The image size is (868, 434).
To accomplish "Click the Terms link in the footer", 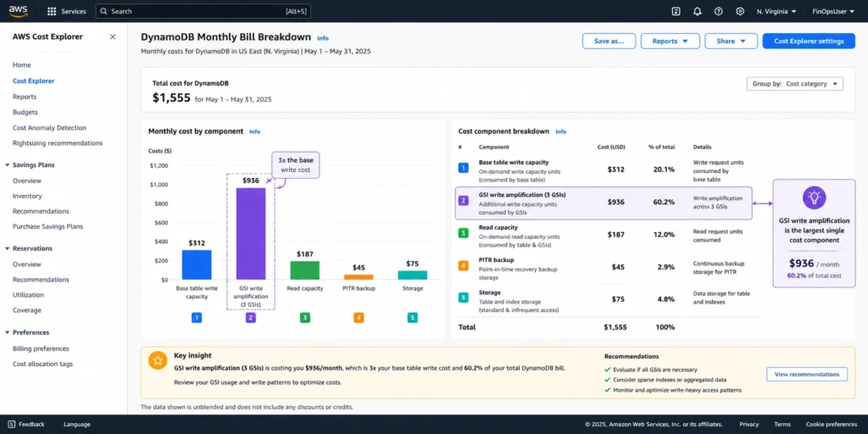I will coord(782,424).
